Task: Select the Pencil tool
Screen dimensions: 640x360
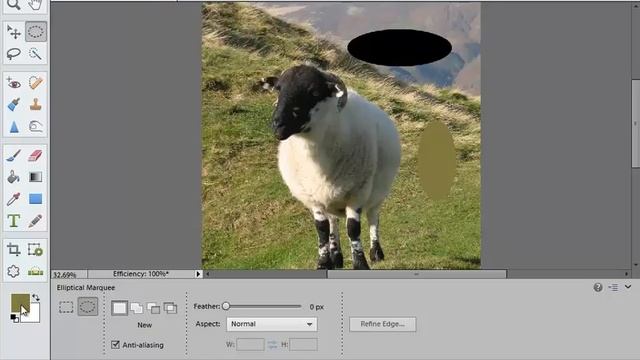Action: point(36,221)
